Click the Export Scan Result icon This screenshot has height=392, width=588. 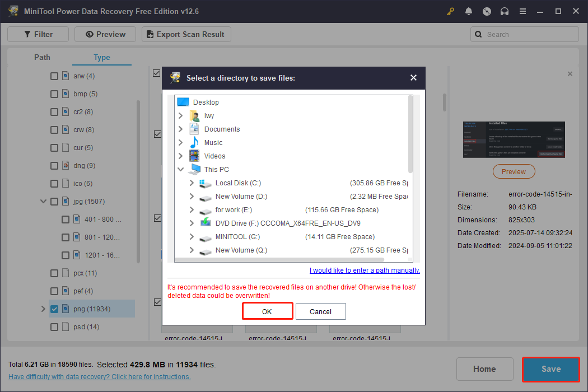click(x=150, y=34)
